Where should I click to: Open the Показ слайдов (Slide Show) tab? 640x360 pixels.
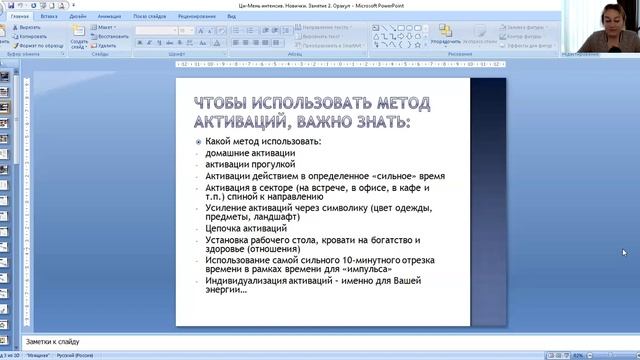[149, 16]
